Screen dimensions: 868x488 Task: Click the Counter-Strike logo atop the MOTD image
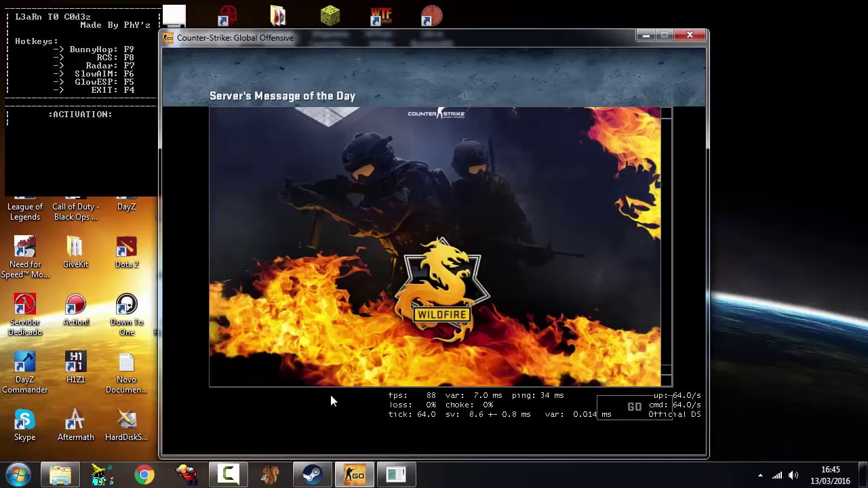tap(436, 113)
